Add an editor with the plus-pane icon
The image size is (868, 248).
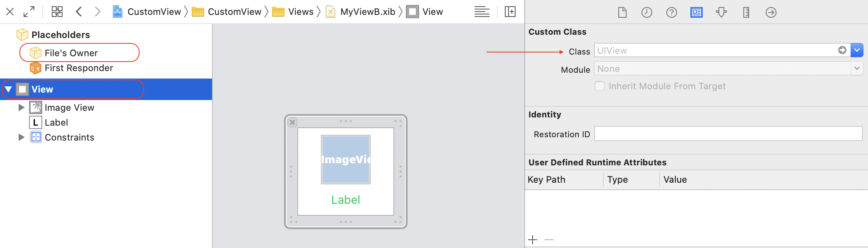click(510, 12)
